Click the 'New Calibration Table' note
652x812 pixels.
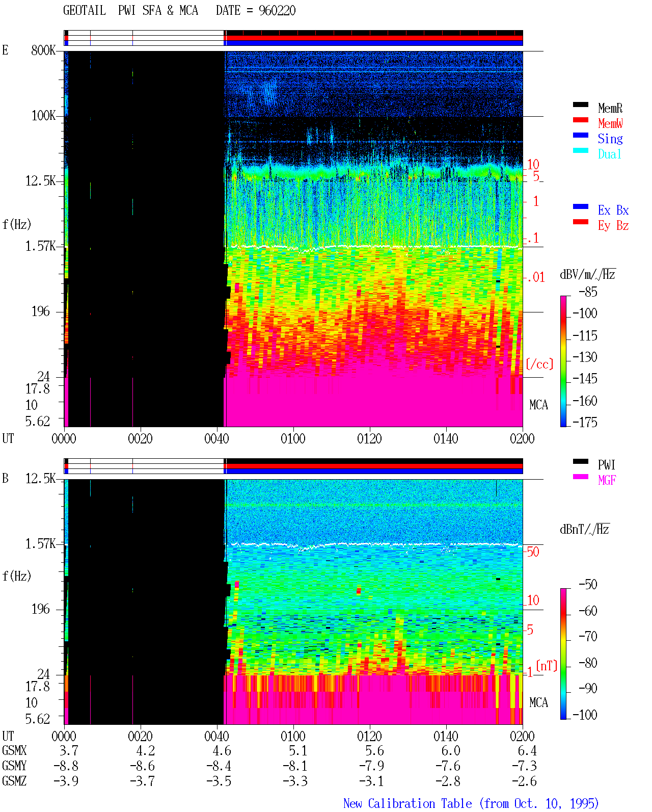coord(407,803)
